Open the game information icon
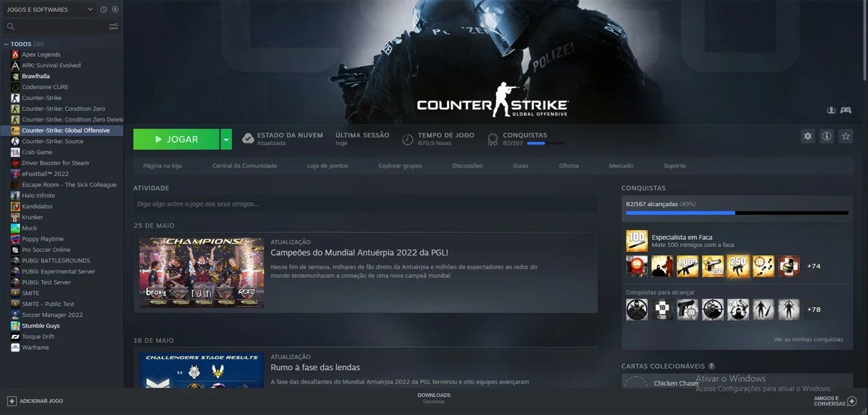 pos(826,136)
